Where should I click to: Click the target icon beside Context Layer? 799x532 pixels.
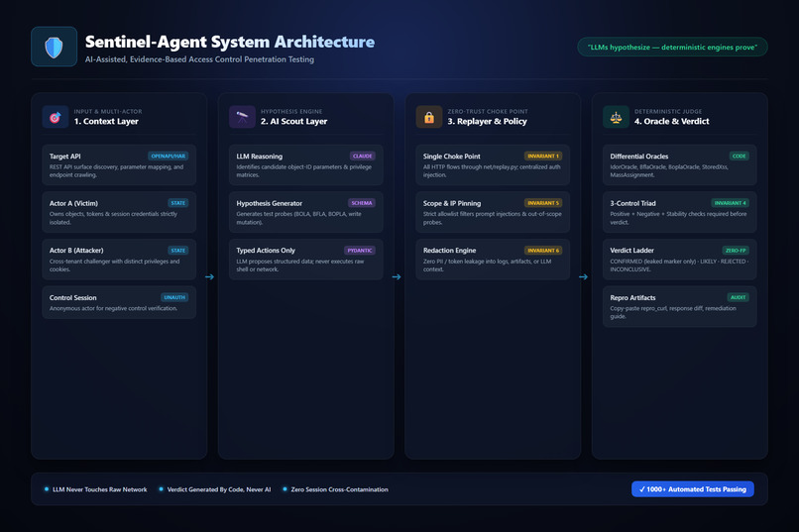56,117
